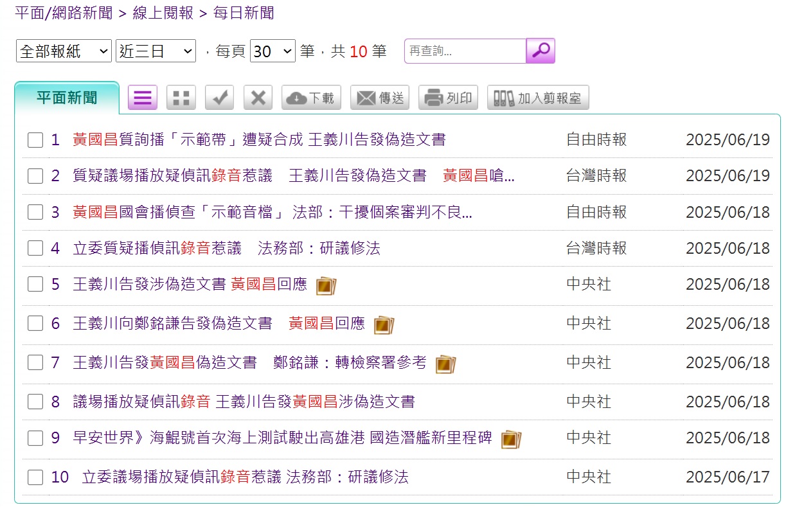795x532 pixels.
Task: Click the 再查詢 search input field
Action: click(465, 51)
